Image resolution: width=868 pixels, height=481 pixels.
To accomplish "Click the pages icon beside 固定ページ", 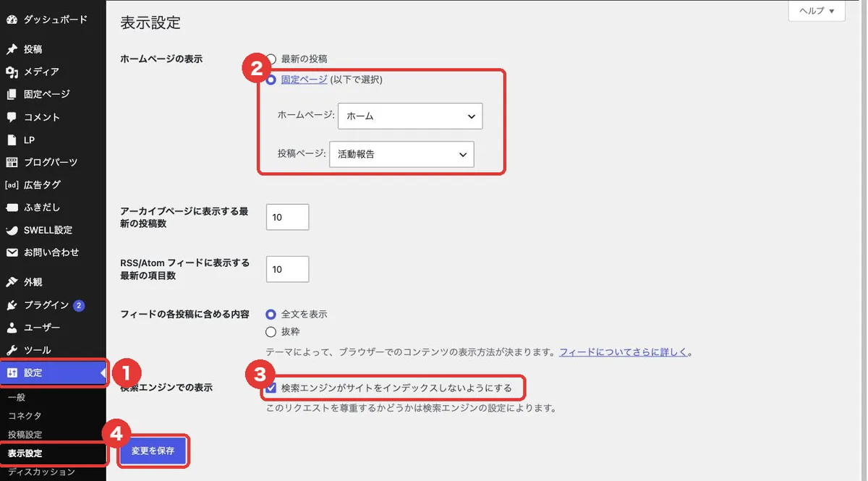I will 12,94.
